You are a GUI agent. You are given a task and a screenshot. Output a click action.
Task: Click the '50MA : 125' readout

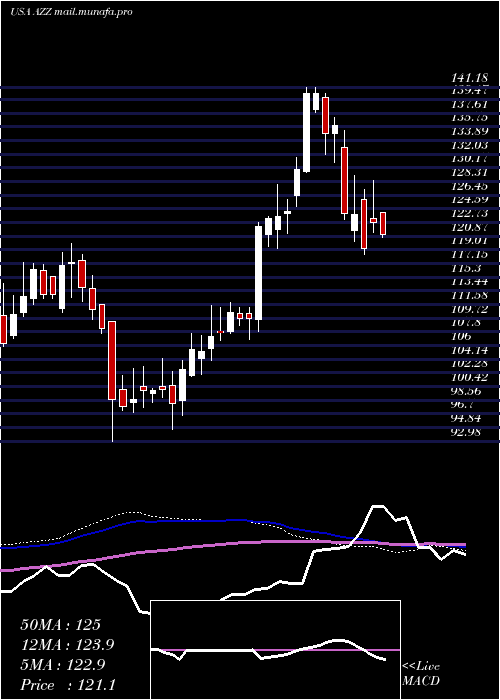(x=60, y=625)
